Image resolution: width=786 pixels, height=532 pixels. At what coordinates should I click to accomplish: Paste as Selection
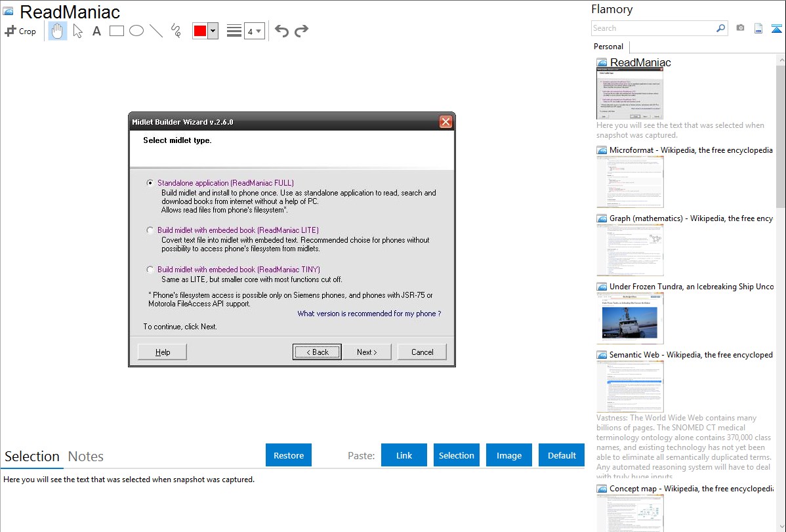(456, 455)
